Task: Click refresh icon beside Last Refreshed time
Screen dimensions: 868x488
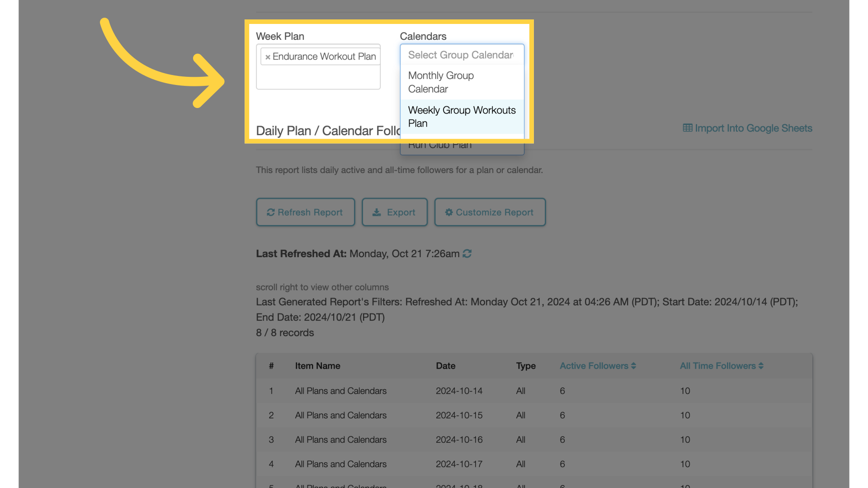Action: (467, 254)
